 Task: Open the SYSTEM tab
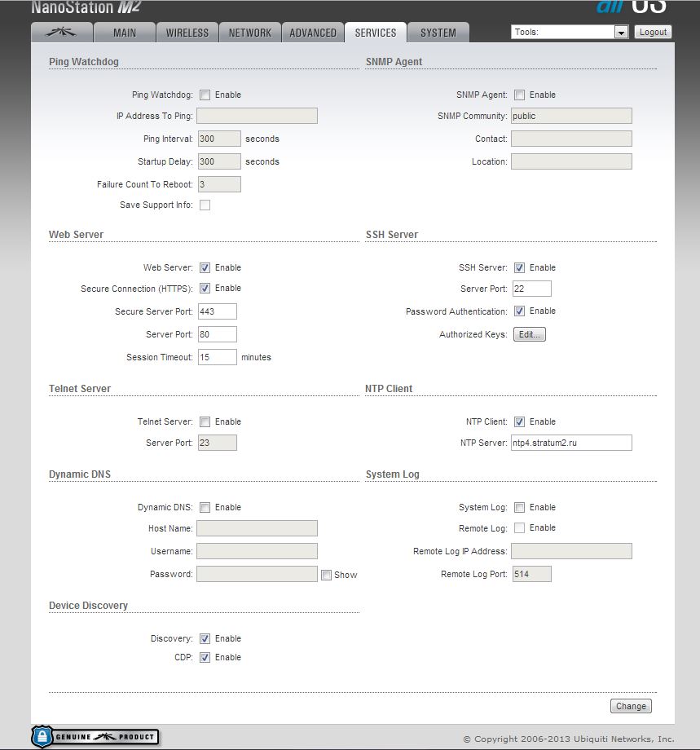(438, 33)
